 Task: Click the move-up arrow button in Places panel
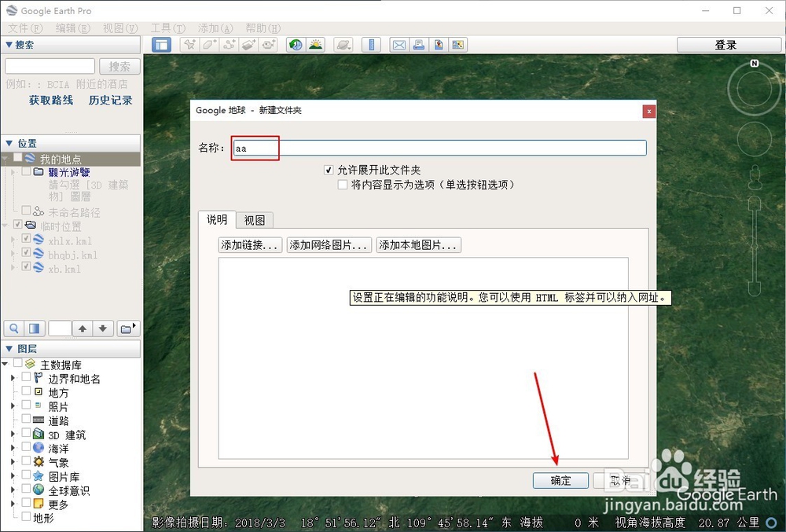pyautogui.click(x=83, y=328)
